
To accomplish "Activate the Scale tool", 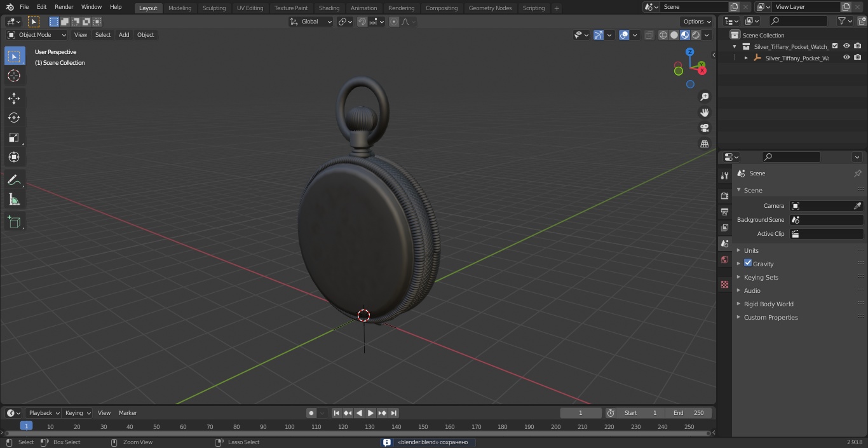I will [14, 137].
